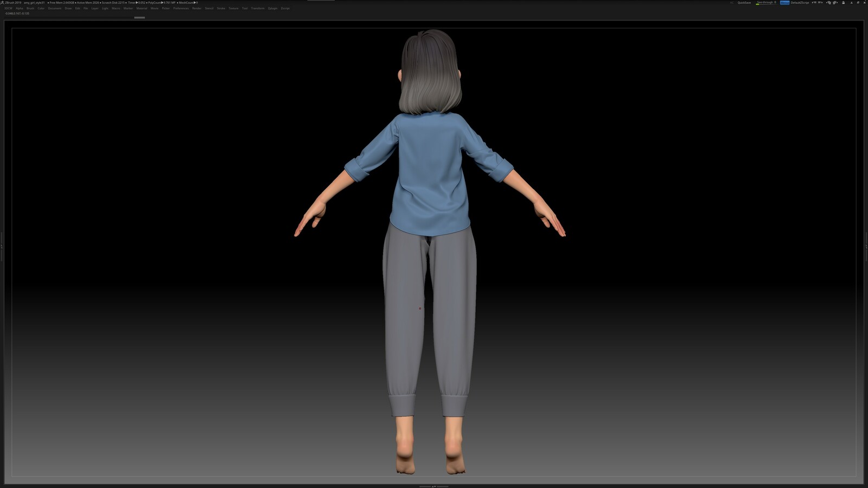The image size is (868, 488).
Task: Restore down the ZBrush window
Action: tap(858, 3)
